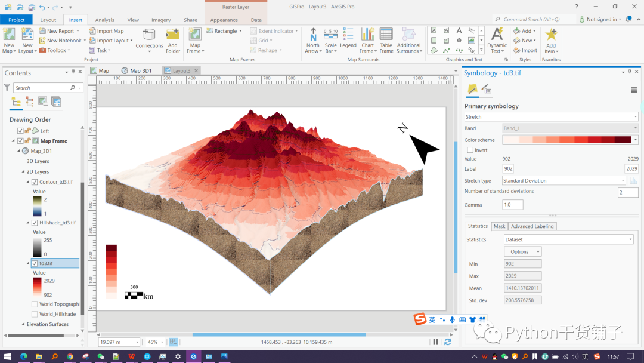Enable the World_Hillshade layer
The image size is (644, 363).
click(x=35, y=314)
